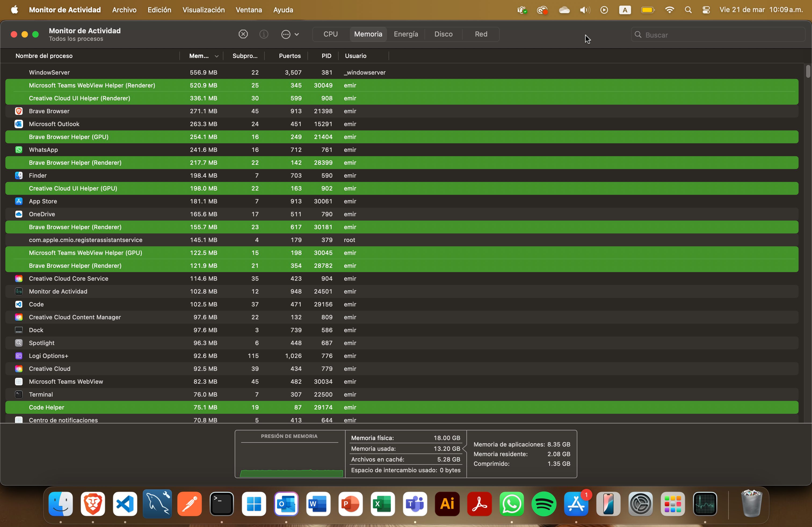Viewport: 812px width, 527px height.
Task: Click the stop process X icon
Action: click(243, 34)
